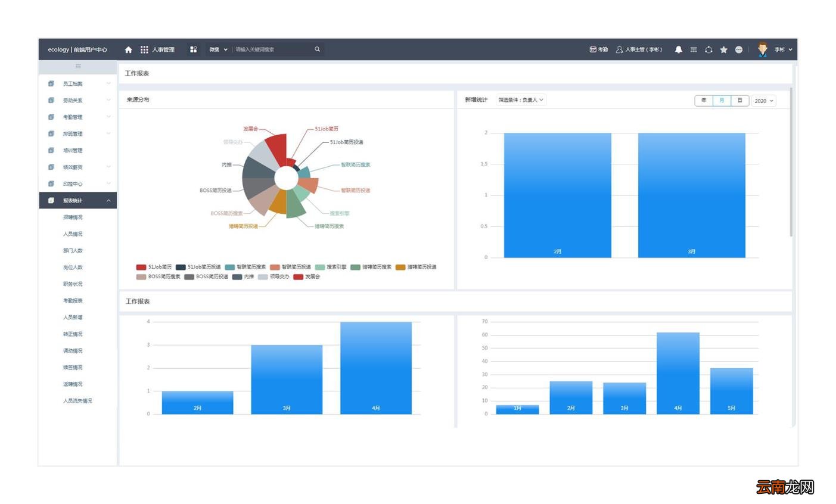Screen dimensions: 836x504
Task: Open the 人事管理 module grid icon
Action: (144, 49)
